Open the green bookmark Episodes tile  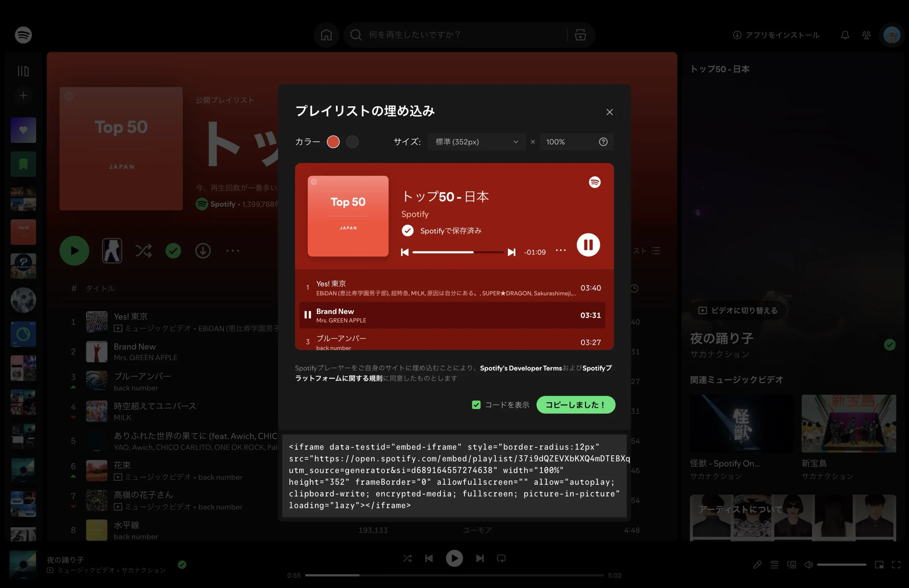click(23, 164)
